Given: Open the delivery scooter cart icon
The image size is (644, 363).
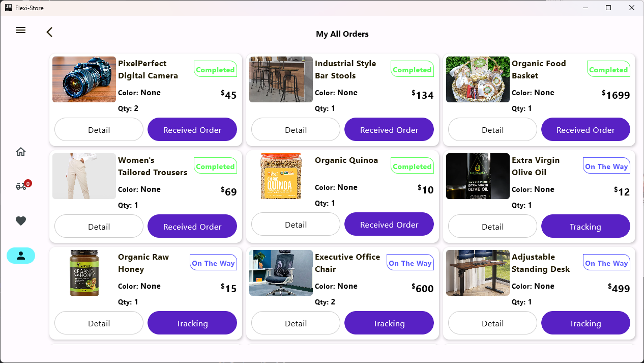Looking at the screenshot, I should tap(21, 186).
